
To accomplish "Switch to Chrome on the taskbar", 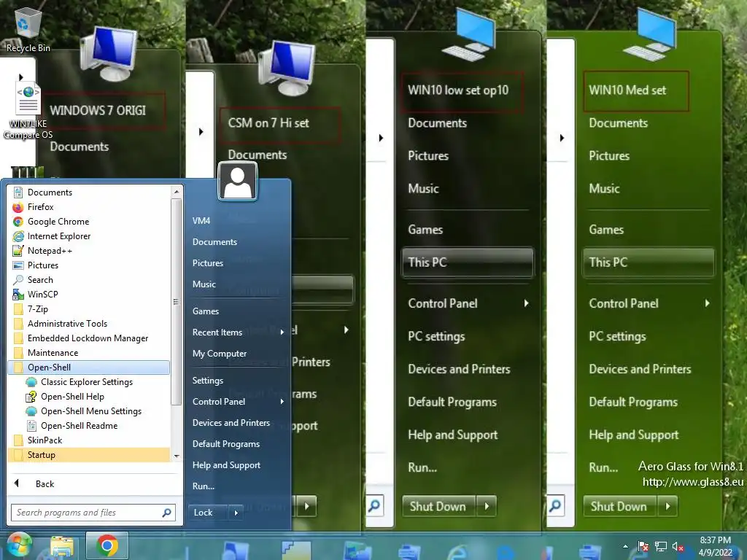I will pyautogui.click(x=107, y=545).
